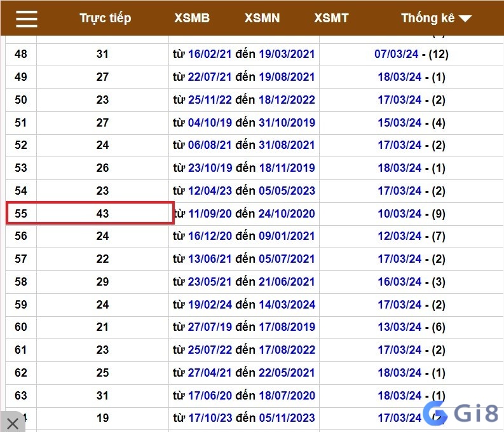Go to the XSMT tab

coord(331,18)
